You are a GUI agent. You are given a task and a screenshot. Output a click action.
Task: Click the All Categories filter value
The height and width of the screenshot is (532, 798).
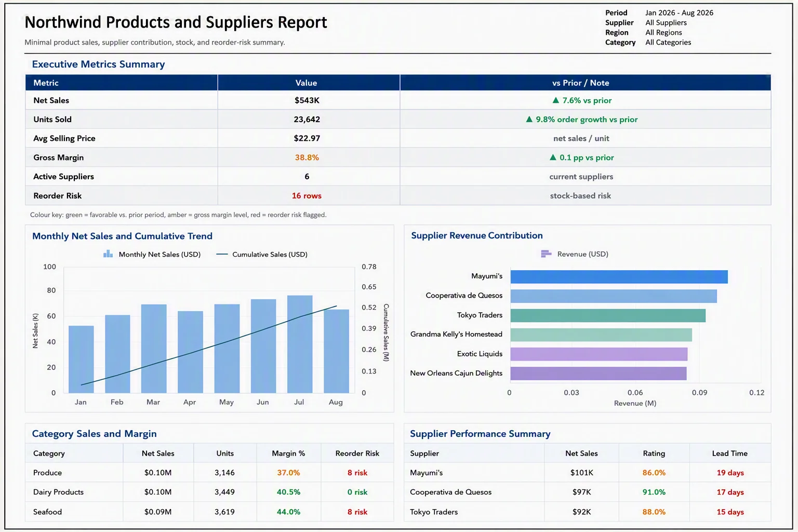click(x=668, y=42)
